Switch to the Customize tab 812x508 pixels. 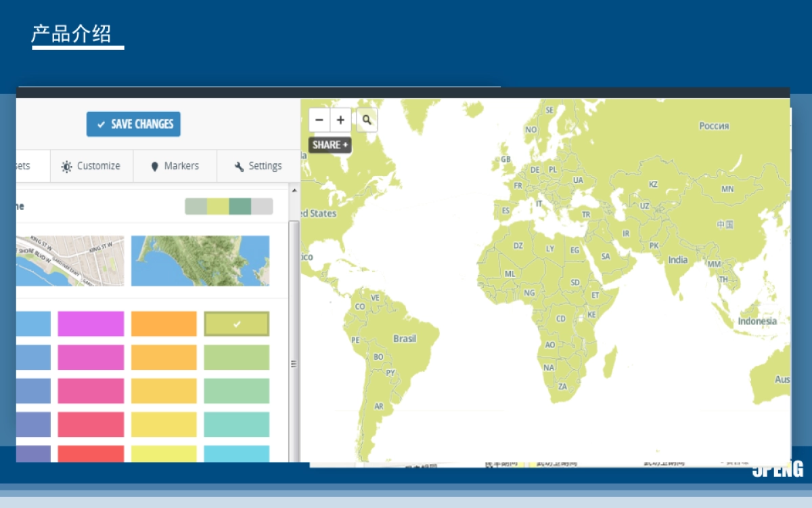coord(91,166)
